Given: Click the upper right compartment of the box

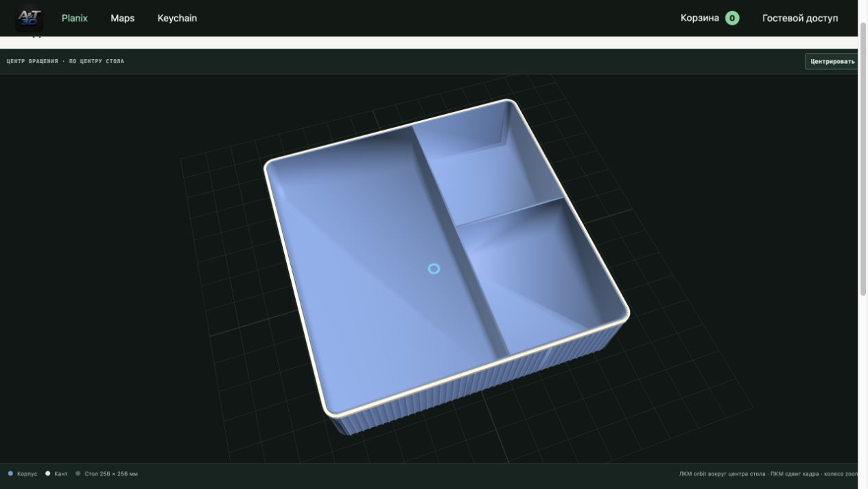Looking at the screenshot, I should (491, 165).
